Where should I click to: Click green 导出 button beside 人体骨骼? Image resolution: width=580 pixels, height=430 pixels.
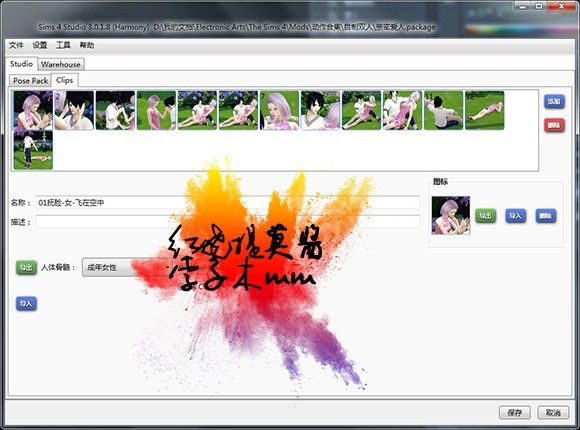[26, 267]
